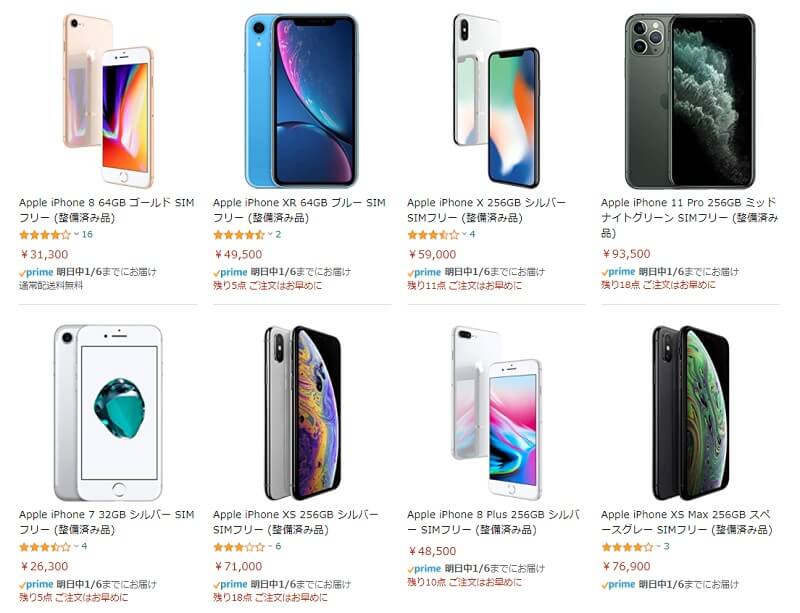Expand rating dropdown arrow for iPhone 7 32GB
This screenshot has height=613, width=800.
[76, 547]
